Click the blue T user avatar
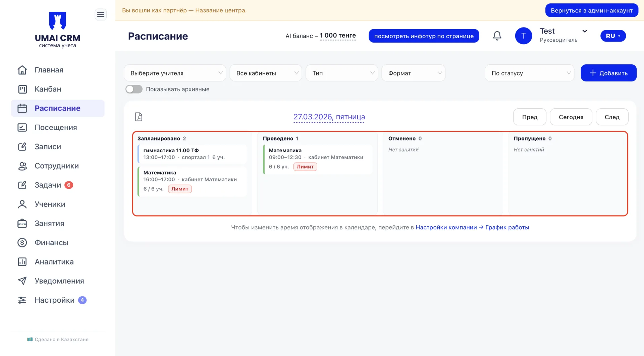 [x=523, y=36]
